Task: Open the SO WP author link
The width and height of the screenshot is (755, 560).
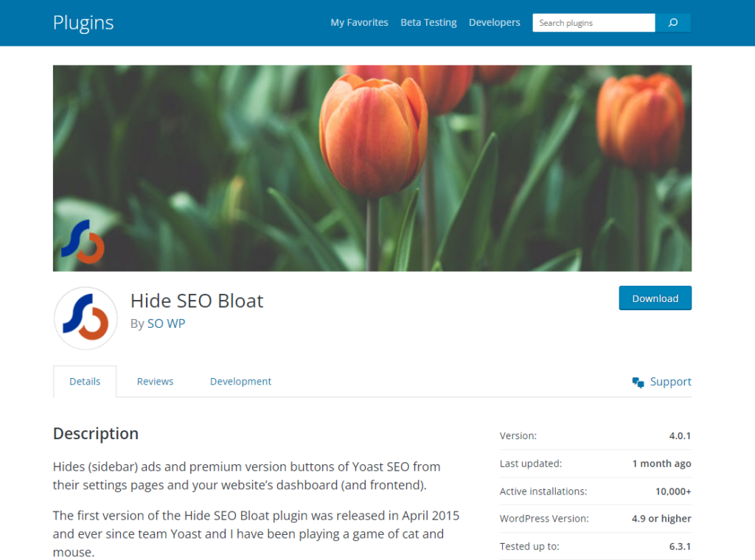Action: pyautogui.click(x=166, y=323)
